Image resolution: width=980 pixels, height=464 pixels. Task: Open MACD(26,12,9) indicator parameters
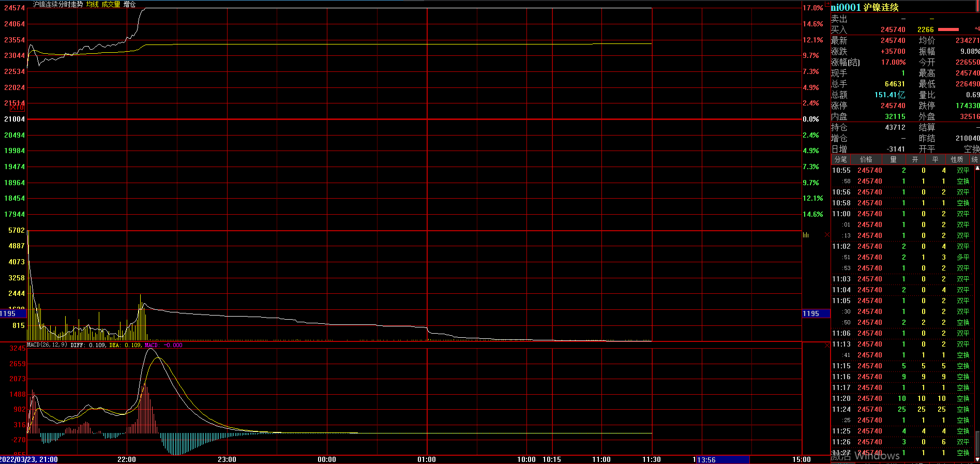pyautogui.click(x=47, y=345)
